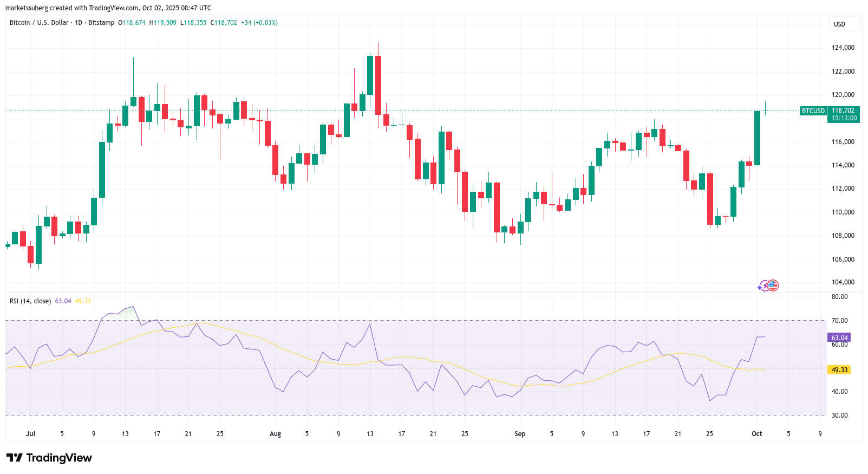Viewport: 868px width, 474px height.
Task: Click the 124,000 price axis label
Action: tap(843, 48)
